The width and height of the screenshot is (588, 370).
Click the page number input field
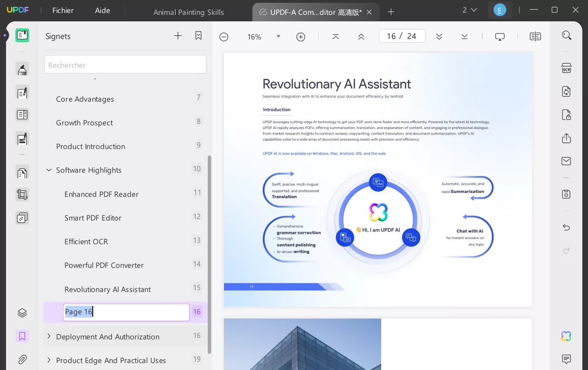(402, 36)
